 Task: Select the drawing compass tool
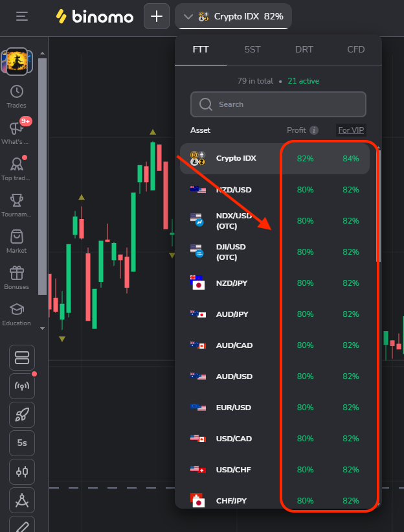pos(21,500)
